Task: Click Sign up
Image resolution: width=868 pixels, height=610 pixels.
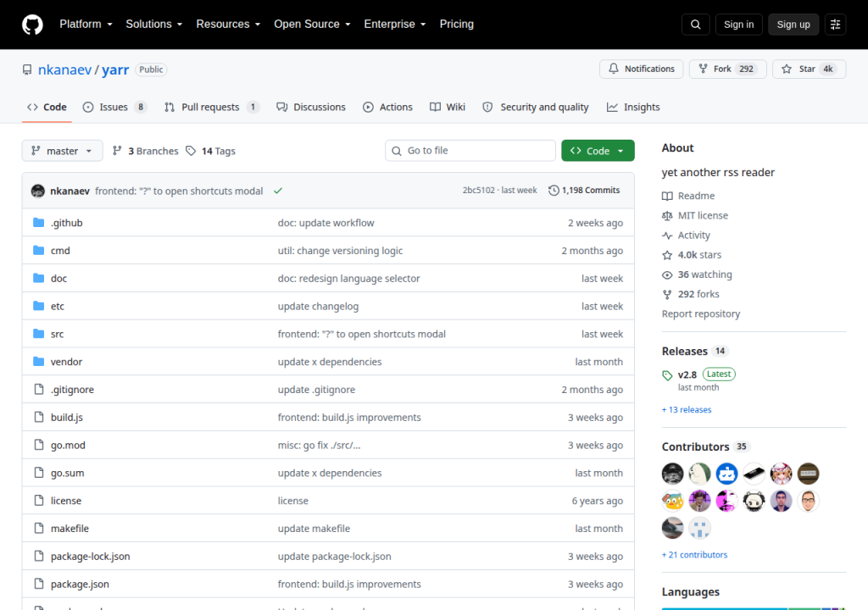Action: (793, 25)
